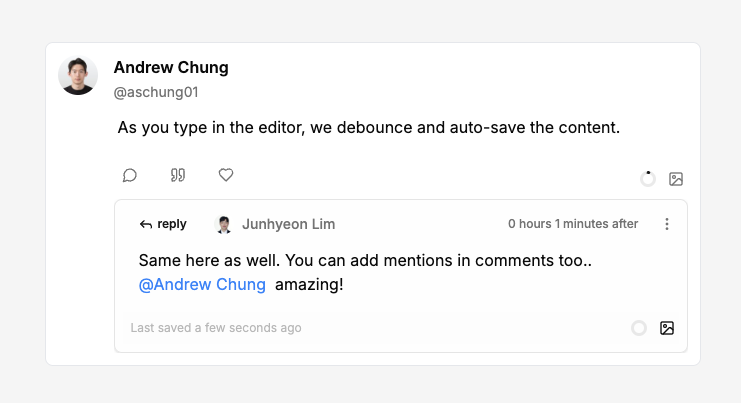
Task: Click the reply arrow icon
Action: click(x=146, y=224)
